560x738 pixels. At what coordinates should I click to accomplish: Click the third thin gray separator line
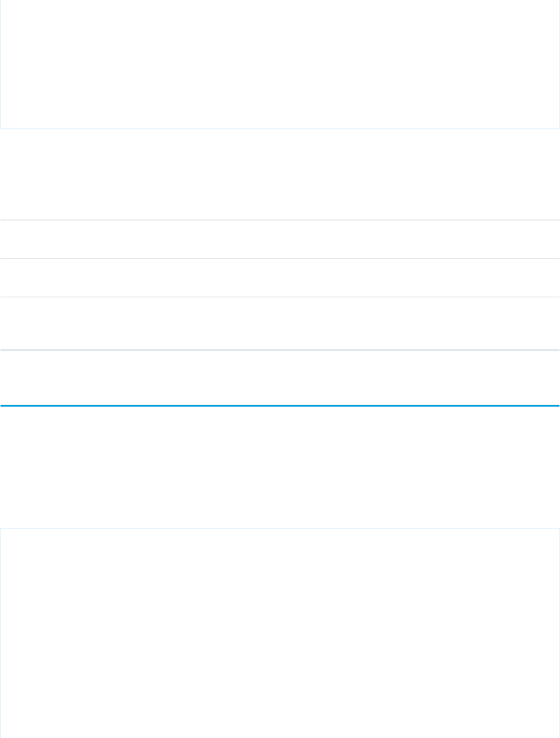pyautogui.click(x=279, y=297)
